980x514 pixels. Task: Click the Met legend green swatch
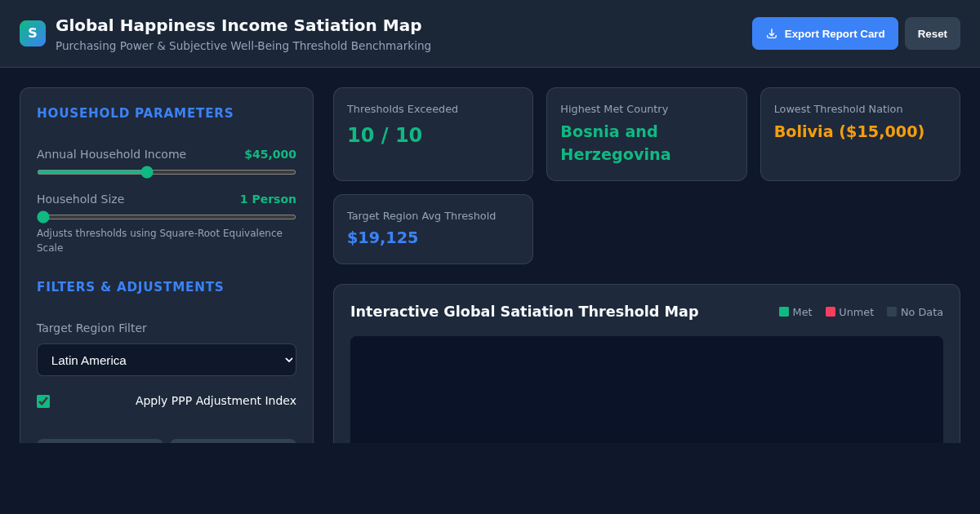coord(784,312)
